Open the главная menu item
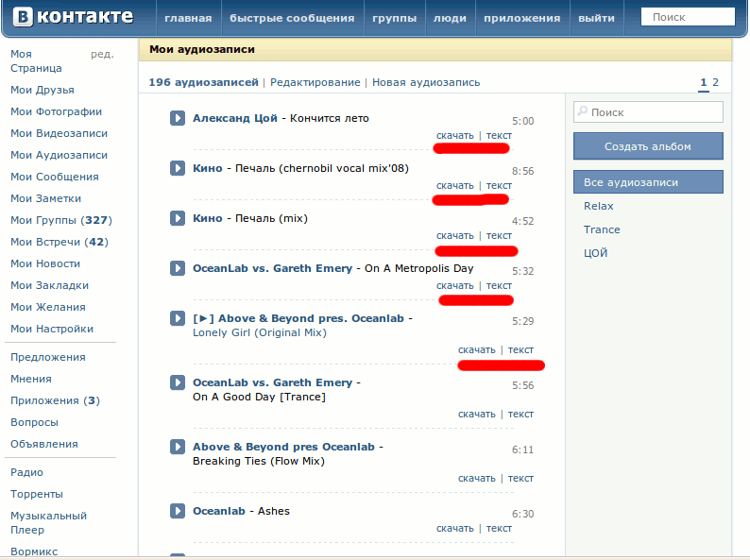 (188, 18)
